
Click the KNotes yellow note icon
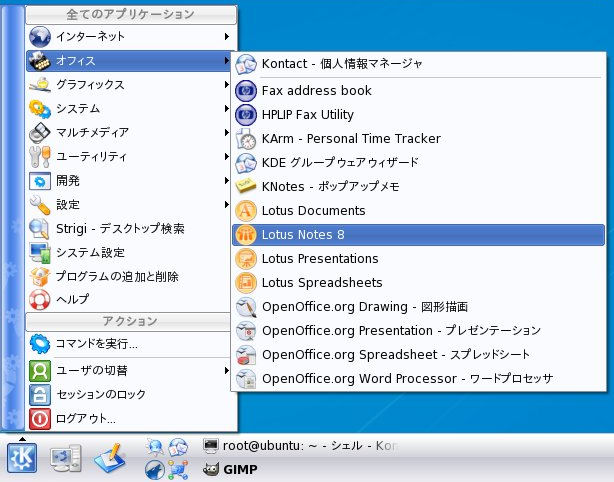(x=246, y=186)
